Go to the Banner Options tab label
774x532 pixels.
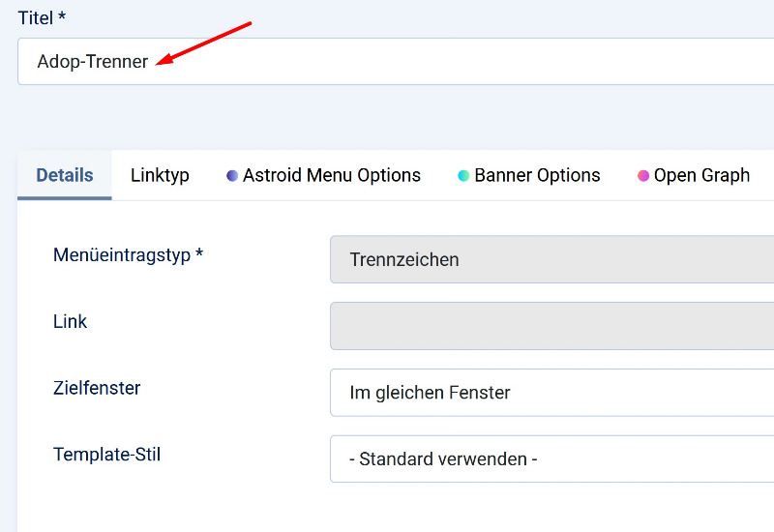(x=537, y=175)
